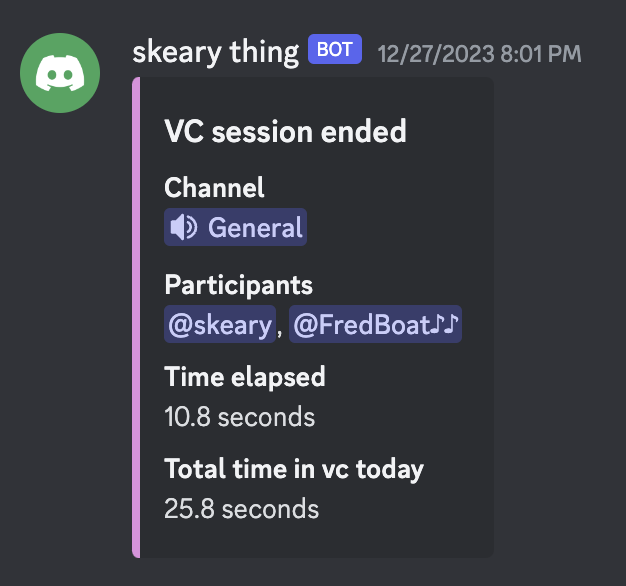Click the purple BOT badge
Image resolution: width=626 pixels, height=586 pixels.
point(335,49)
